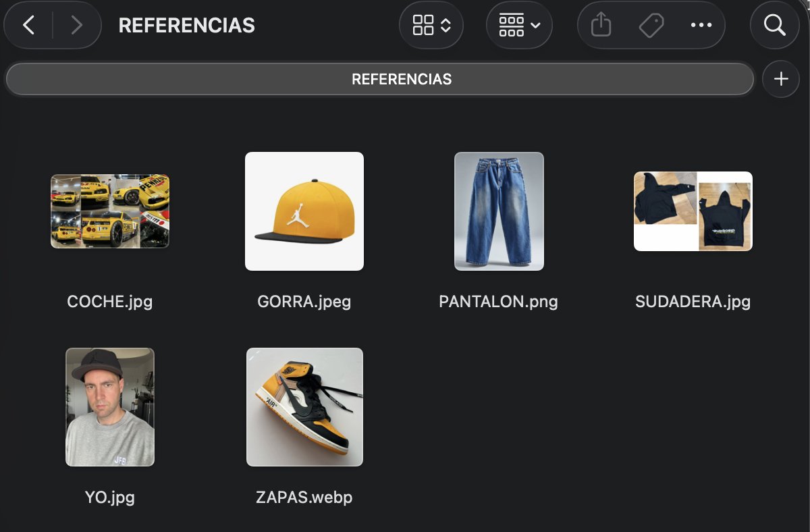810x532 pixels.
Task: Click the REFERENCIAS window title
Action: point(187,26)
